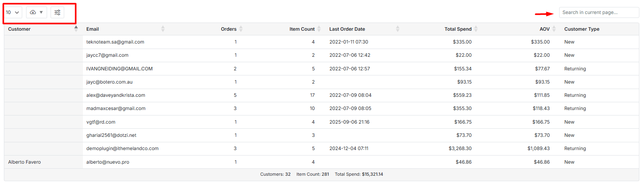Click the cloud download export icon
The height and width of the screenshot is (187, 644).
point(33,12)
